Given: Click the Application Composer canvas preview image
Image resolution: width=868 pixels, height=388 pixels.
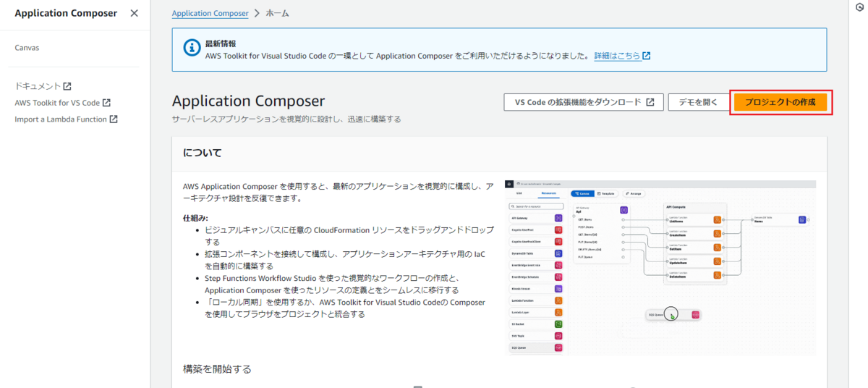Looking at the screenshot, I should (660, 268).
